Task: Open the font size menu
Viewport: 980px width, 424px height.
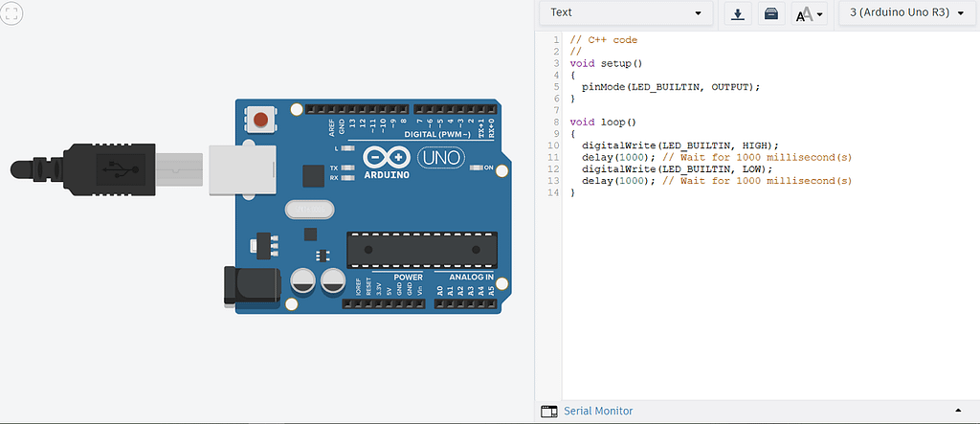Action: click(x=809, y=13)
